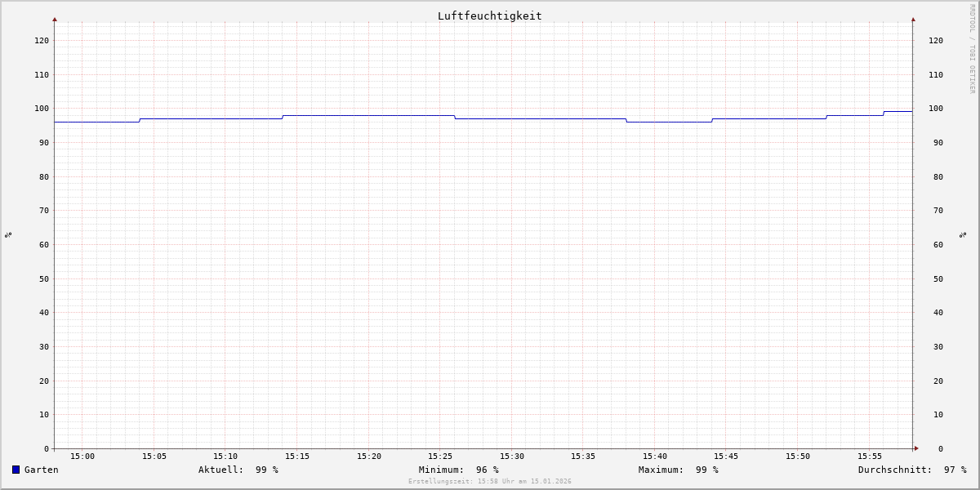
Task: Click the 15:50 time axis label
Action: [798, 456]
